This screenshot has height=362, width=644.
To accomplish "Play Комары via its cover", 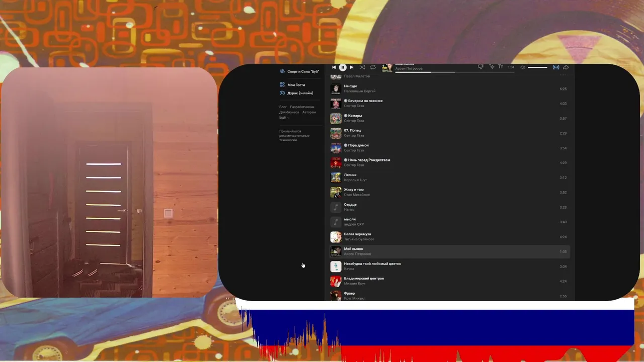I will pyautogui.click(x=336, y=119).
